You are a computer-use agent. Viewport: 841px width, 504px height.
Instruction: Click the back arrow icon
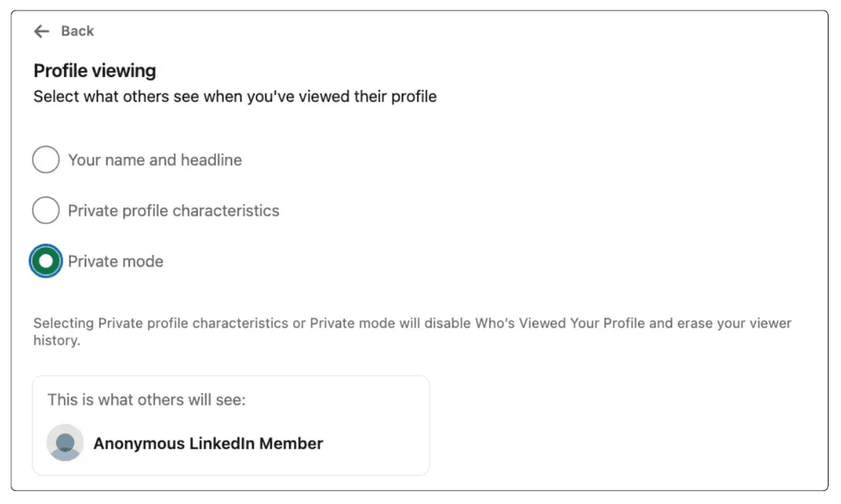coord(41,31)
